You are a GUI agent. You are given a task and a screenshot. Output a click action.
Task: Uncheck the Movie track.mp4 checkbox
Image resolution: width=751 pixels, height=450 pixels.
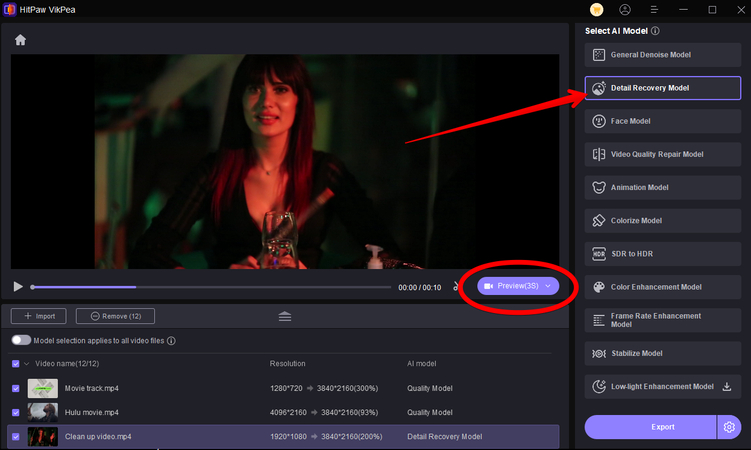pyautogui.click(x=15, y=387)
